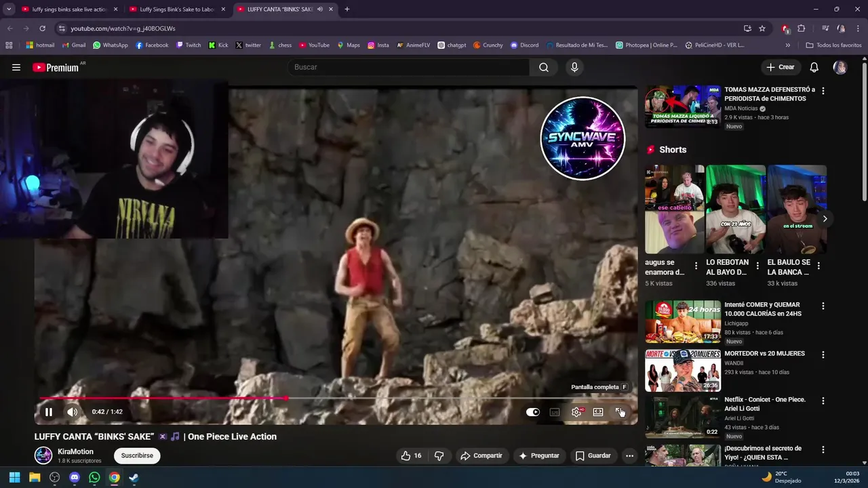Viewport: 868px width, 488px height.
Task: Toggle the autoplay switch in player
Action: 533,412
